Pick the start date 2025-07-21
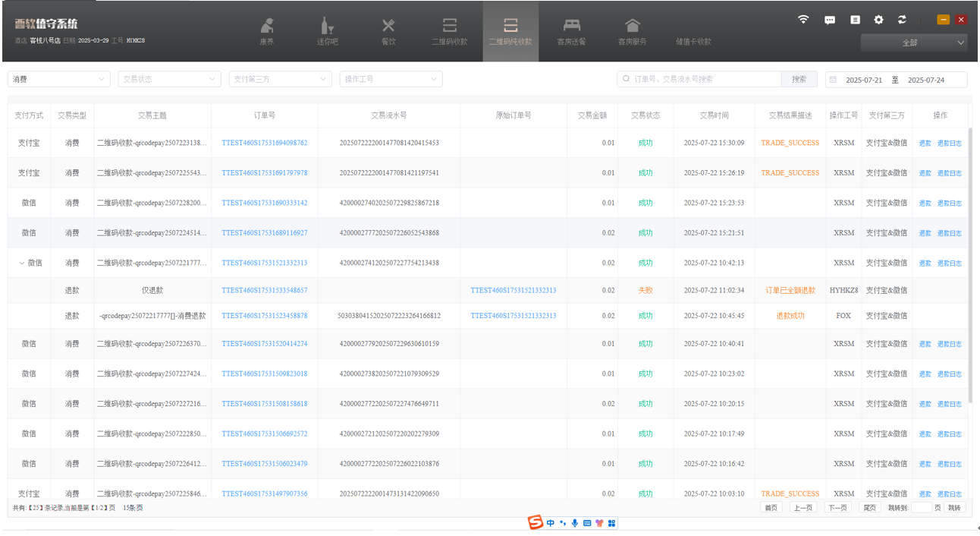This screenshot has height=536, width=980. coord(864,80)
